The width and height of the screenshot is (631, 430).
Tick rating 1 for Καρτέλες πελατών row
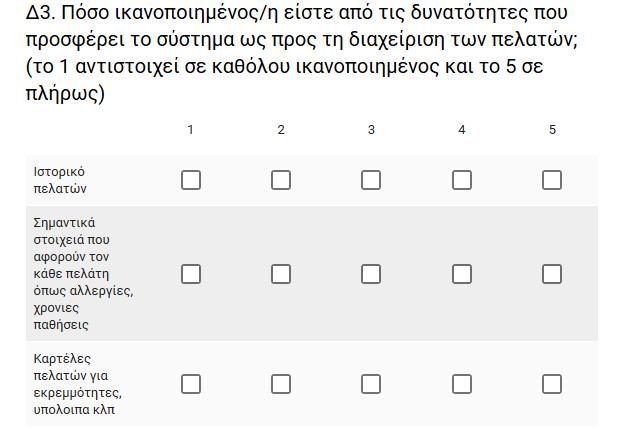click(x=191, y=384)
